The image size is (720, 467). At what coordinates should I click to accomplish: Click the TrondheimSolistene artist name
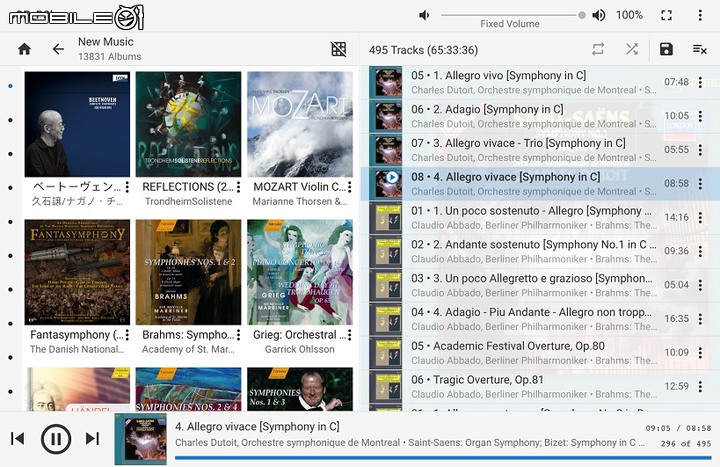pos(188,202)
